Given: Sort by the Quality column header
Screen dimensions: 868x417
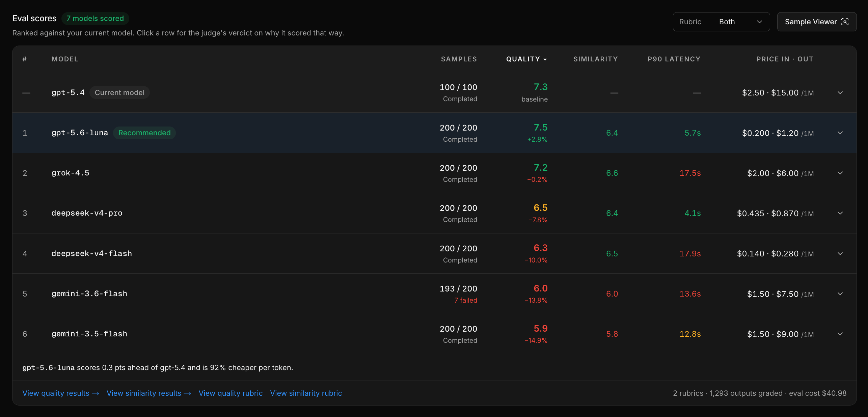Looking at the screenshot, I should 526,59.
